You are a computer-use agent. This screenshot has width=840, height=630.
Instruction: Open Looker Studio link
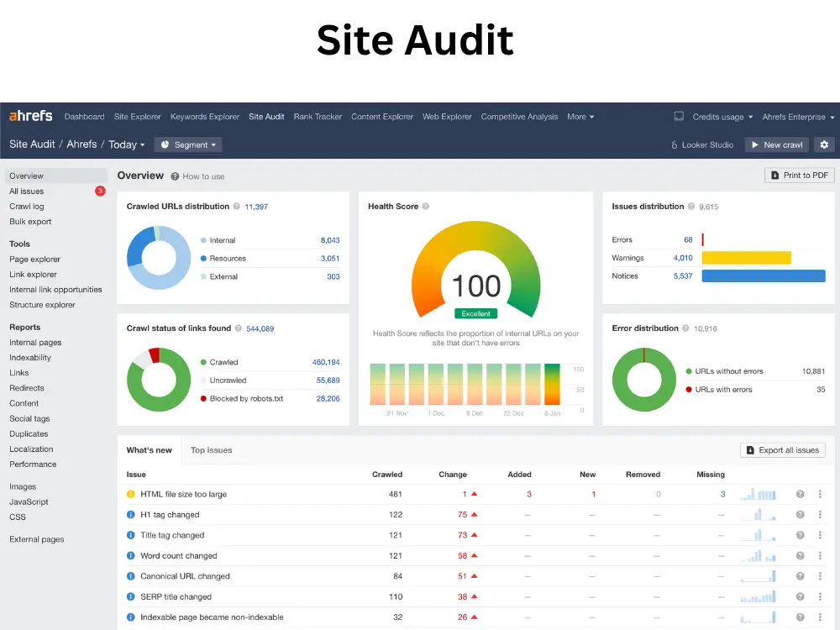tap(701, 144)
